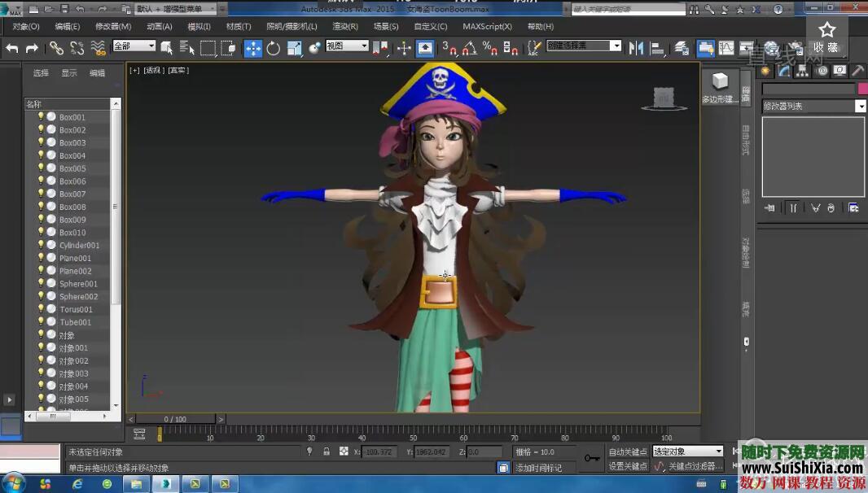The image size is (868, 493).
Task: Open the 修改器(M) menu
Action: coord(113,27)
